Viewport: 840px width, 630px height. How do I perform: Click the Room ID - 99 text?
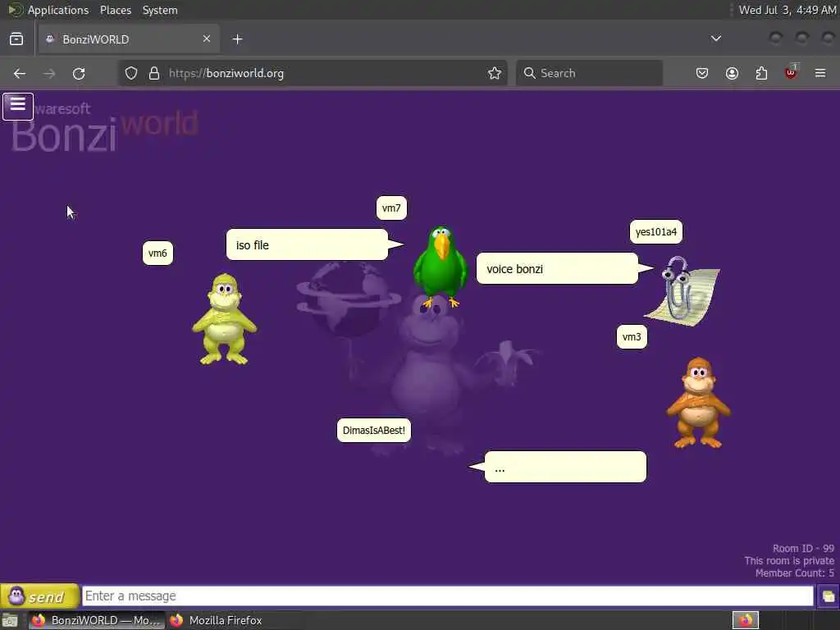(x=803, y=549)
